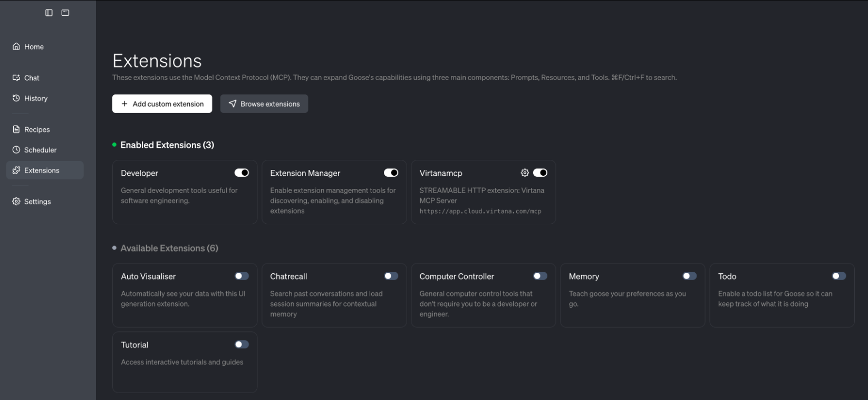
Task: Go to Recipes in sidebar
Action: pos(36,129)
